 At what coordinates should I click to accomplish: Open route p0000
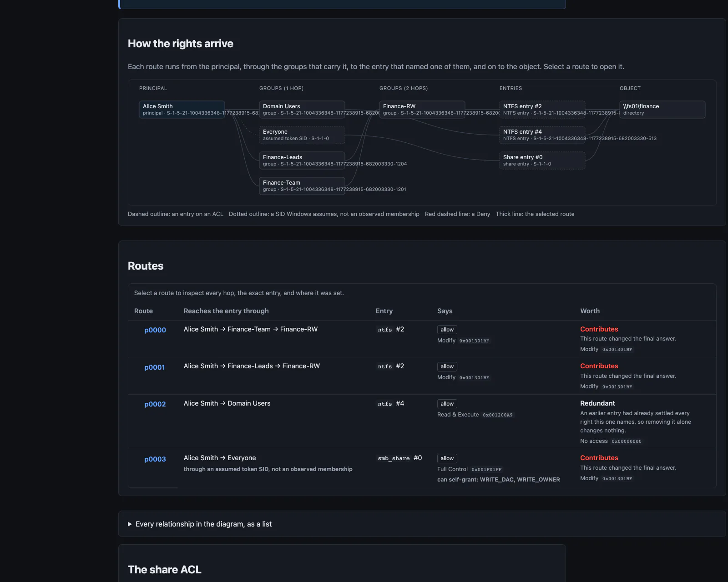coord(155,330)
